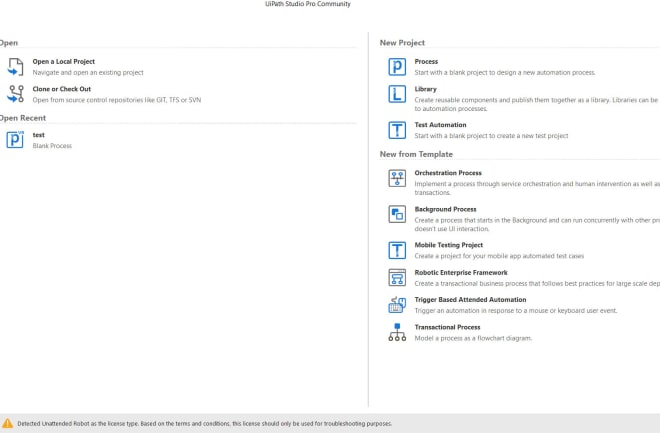Select Clone or Check Out title
Image resolution: width=660 pixels, height=440 pixels.
click(x=61, y=89)
